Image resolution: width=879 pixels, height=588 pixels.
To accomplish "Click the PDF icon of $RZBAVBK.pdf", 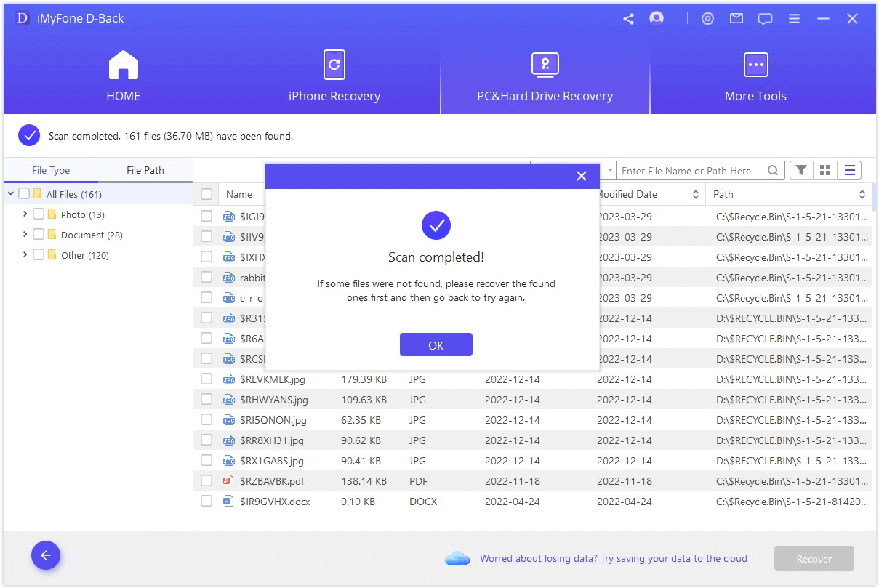I will tap(228, 481).
